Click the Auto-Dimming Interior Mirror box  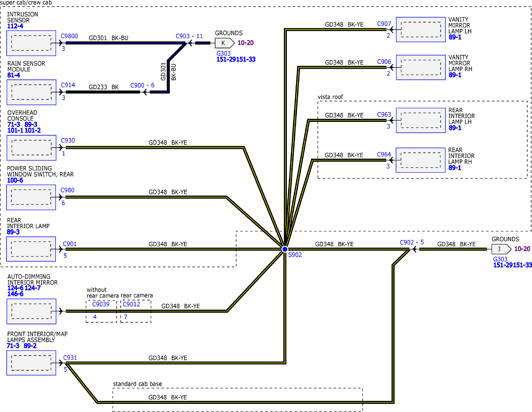pyautogui.click(x=31, y=311)
